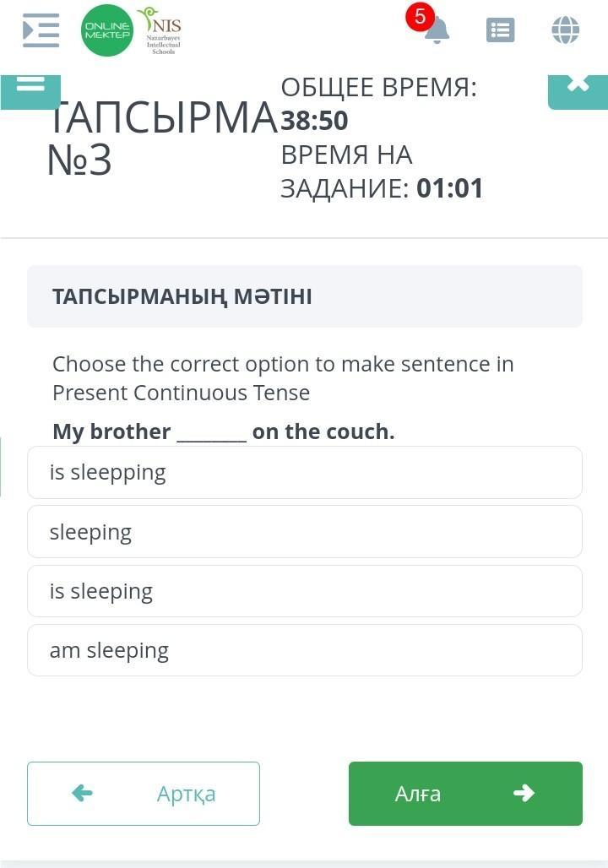Choose the option 'am sleeping'
Screen dimensions: 608x868
tap(304, 650)
